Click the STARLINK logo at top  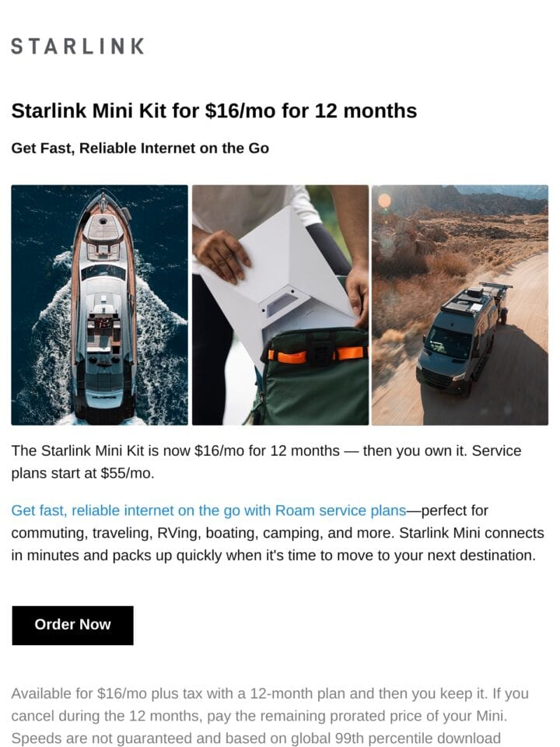pyautogui.click(x=77, y=46)
